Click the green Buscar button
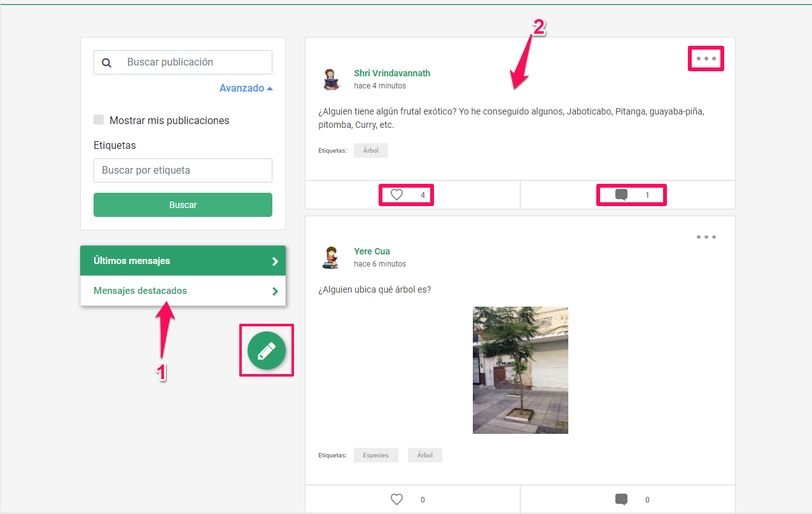 click(183, 205)
